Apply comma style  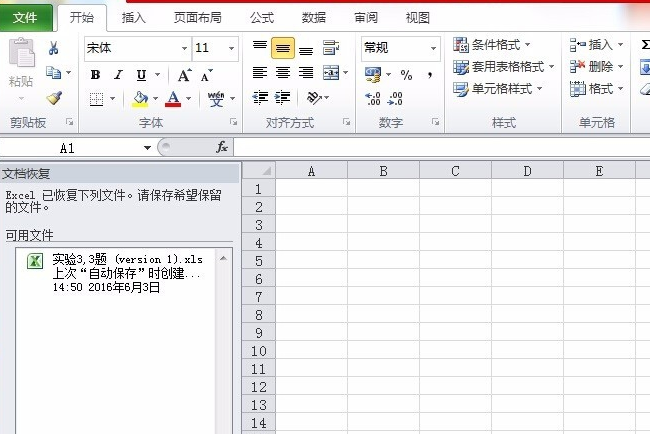tap(430, 75)
